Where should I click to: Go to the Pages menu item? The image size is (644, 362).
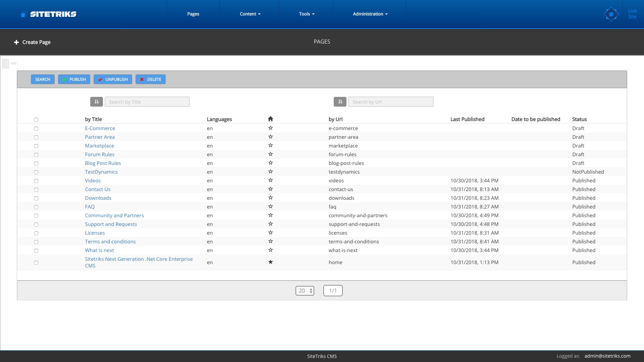coord(193,14)
